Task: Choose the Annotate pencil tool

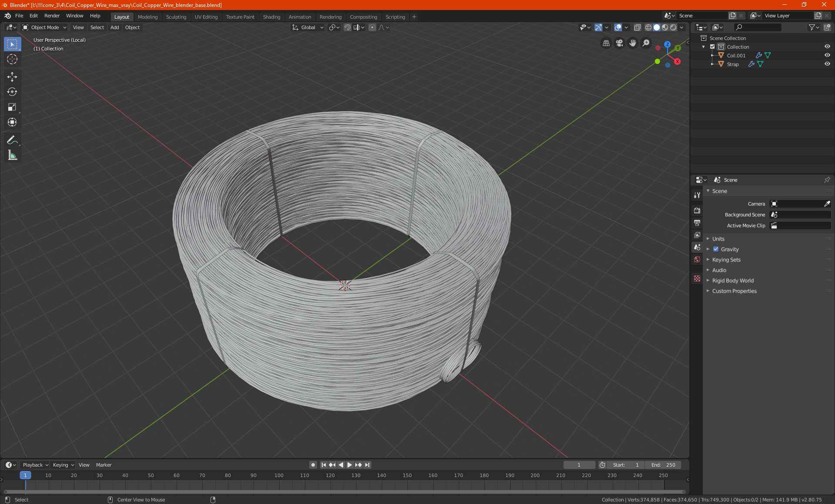Action: (x=12, y=140)
